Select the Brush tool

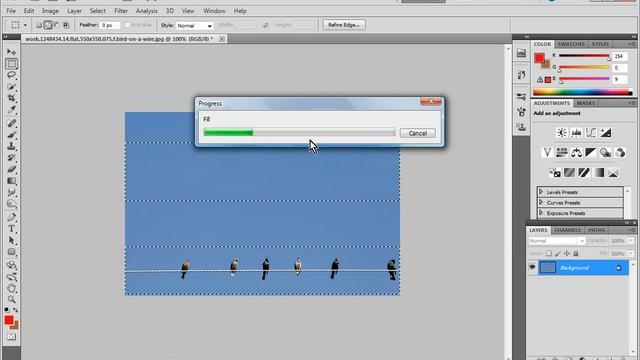point(11,134)
